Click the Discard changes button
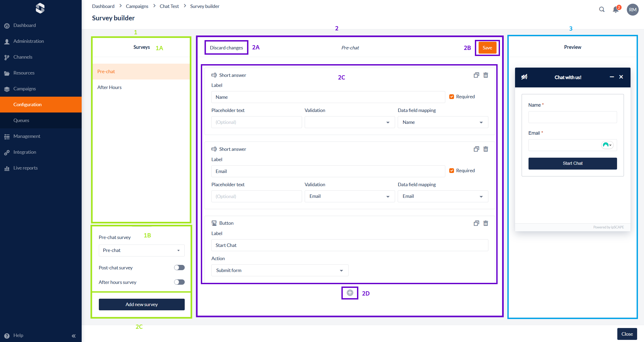 (226, 48)
